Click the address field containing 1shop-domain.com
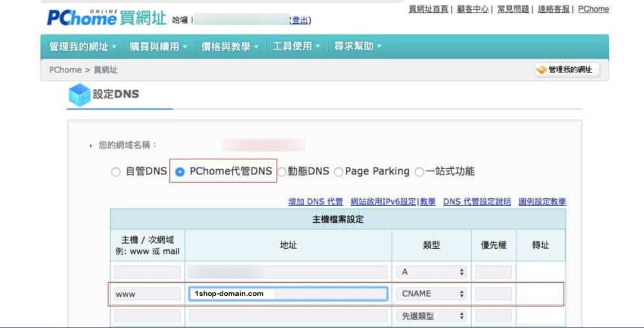Viewport: 644px width, 328px height. (288, 293)
